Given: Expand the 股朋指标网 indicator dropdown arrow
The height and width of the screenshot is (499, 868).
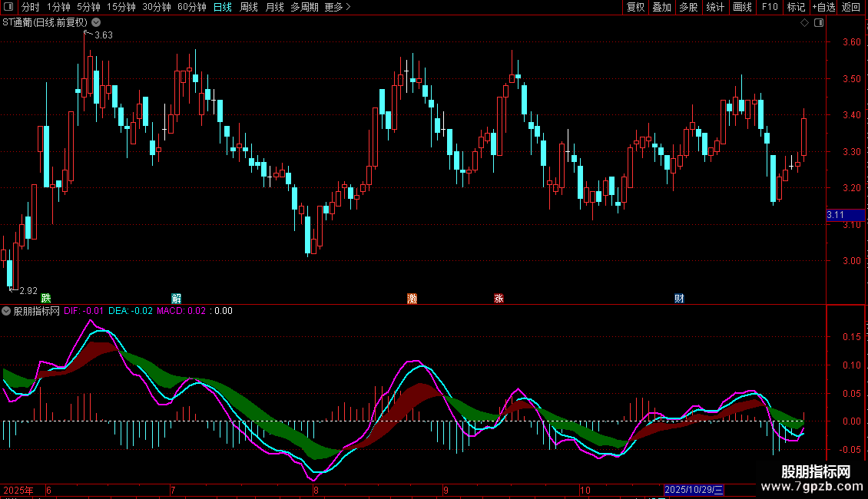Looking at the screenshot, I should 7,311.
